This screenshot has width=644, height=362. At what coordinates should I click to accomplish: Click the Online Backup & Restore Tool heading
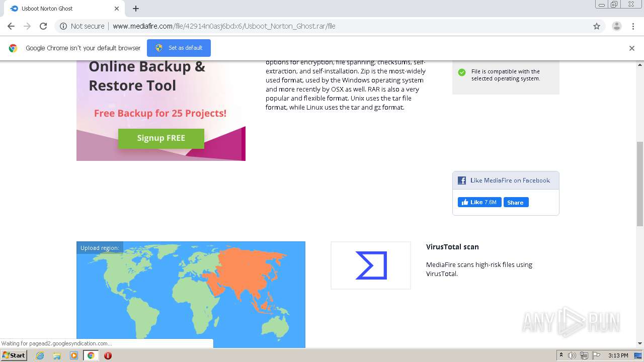(147, 76)
